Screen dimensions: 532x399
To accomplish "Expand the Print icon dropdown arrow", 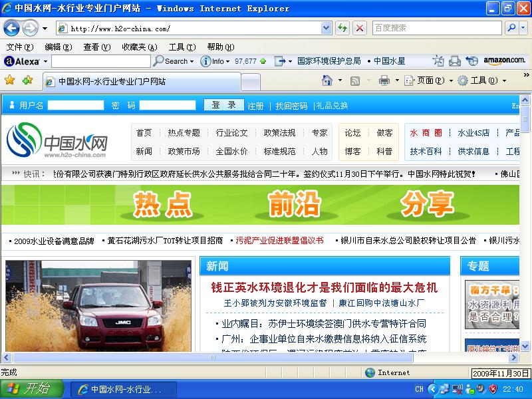I will tap(397, 80).
